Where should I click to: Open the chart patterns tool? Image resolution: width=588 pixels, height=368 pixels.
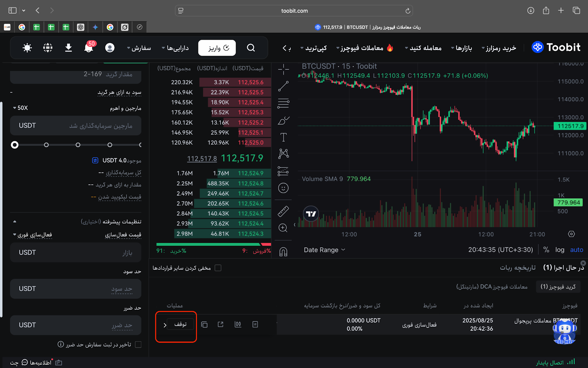283,154
